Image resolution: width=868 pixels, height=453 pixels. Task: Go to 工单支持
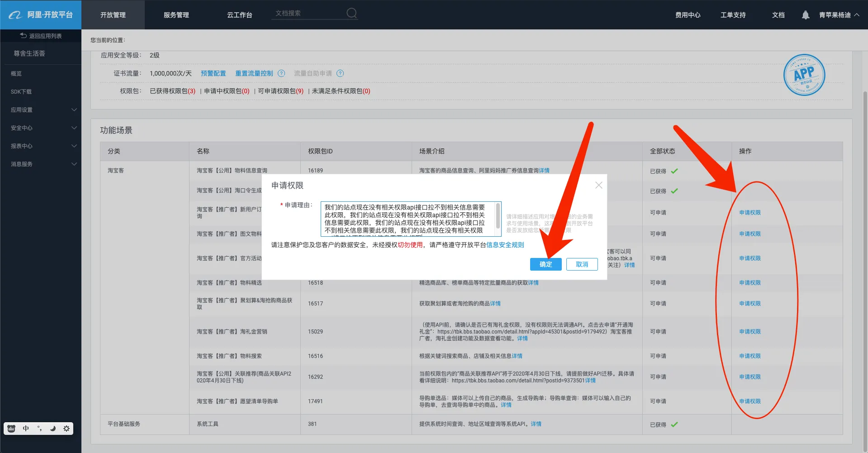[733, 15]
